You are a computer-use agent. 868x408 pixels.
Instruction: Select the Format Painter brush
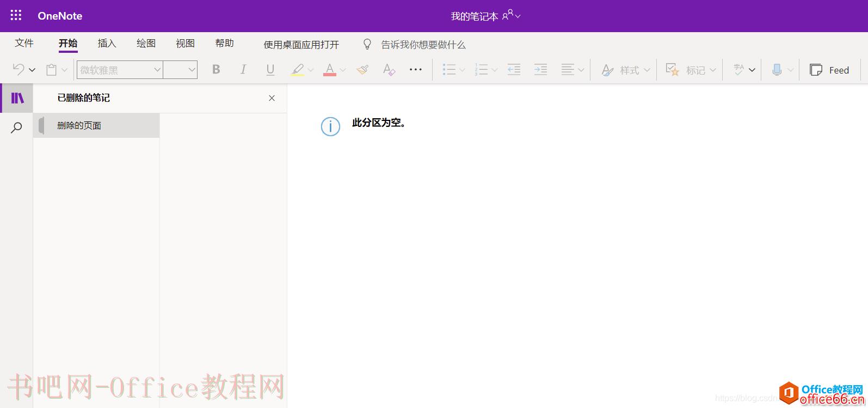pyautogui.click(x=362, y=70)
